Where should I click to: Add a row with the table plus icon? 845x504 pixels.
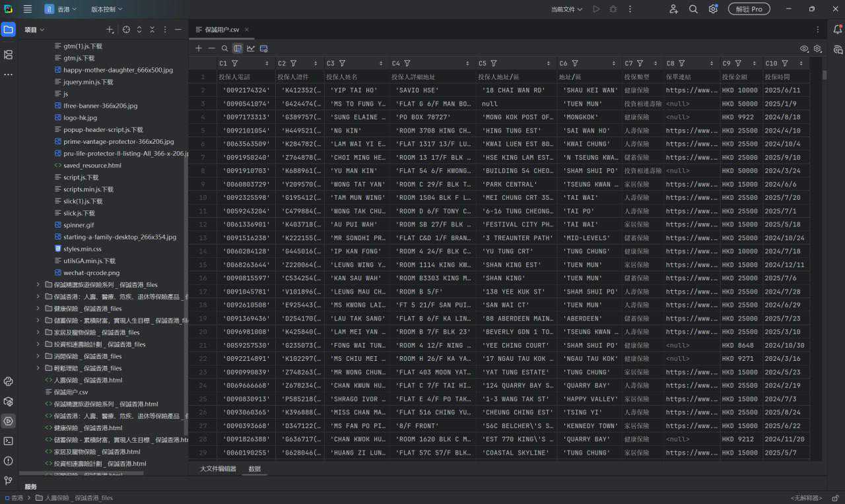pos(199,48)
